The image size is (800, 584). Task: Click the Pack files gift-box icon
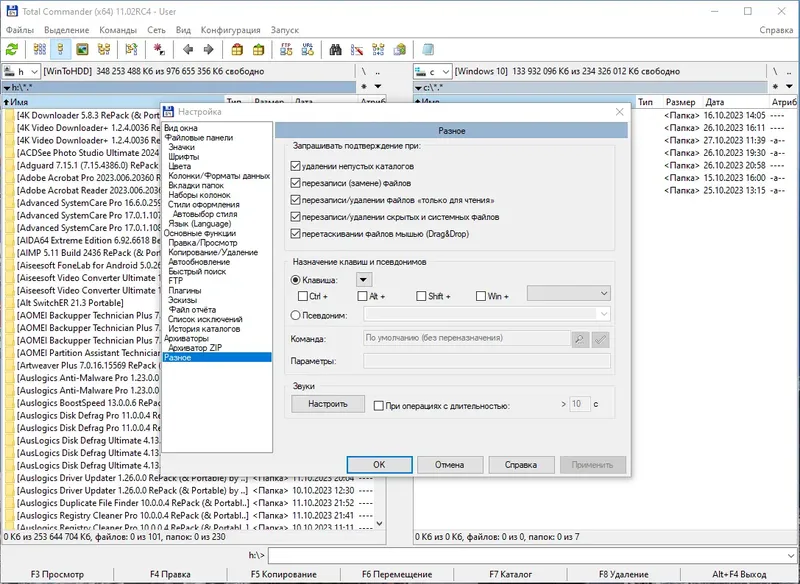(237, 49)
